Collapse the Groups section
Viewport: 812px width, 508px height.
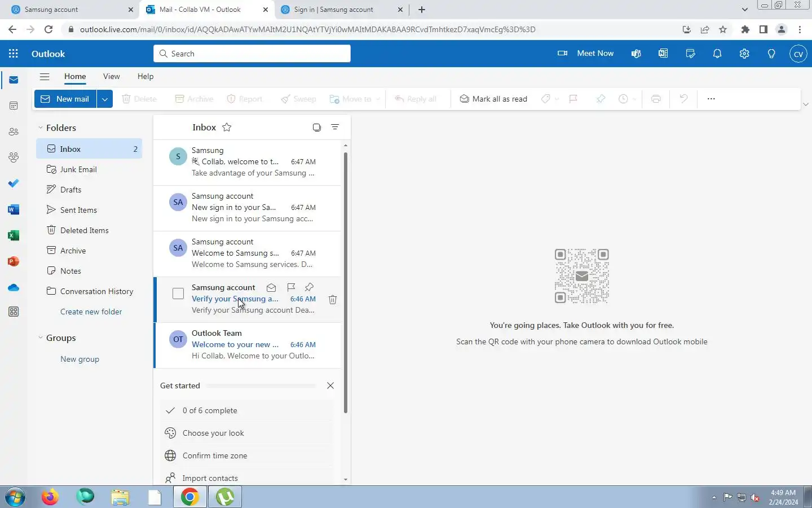tap(41, 338)
